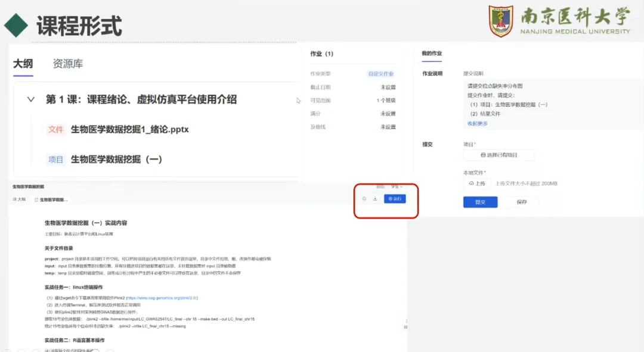Click the 选择已有项目 button
Image resolution: width=644 pixels, height=352 pixels.
pyautogui.click(x=499, y=155)
